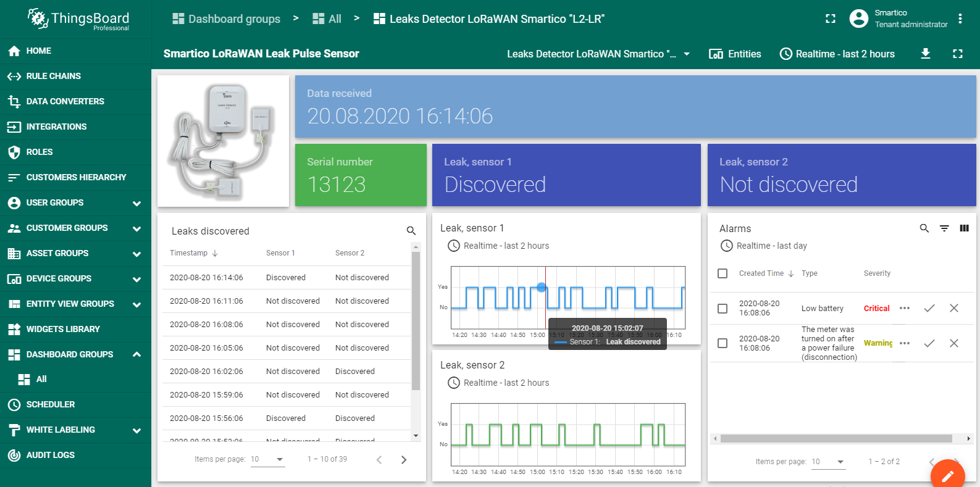Click the Alarms filter icon

[x=944, y=228]
